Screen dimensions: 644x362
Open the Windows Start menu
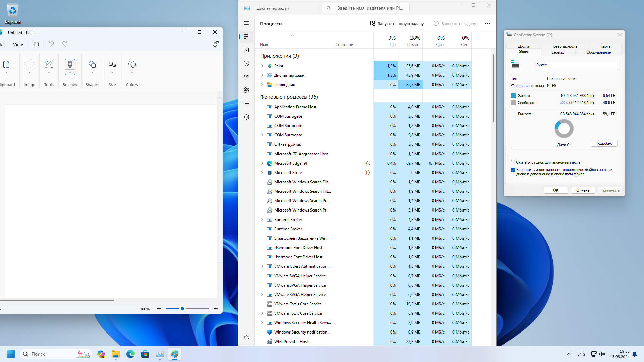tap(11, 354)
